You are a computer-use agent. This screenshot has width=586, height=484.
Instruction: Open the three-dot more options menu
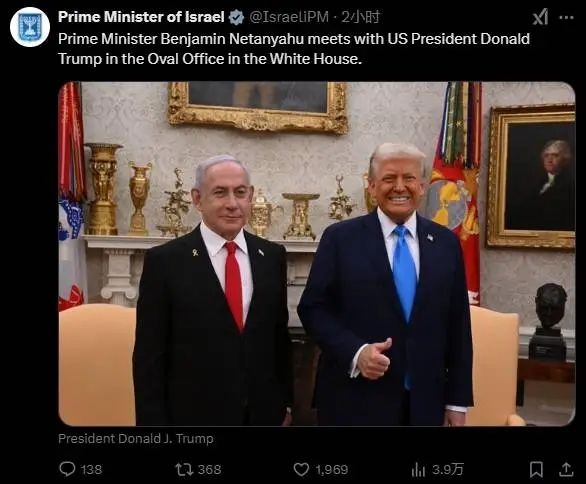click(566, 17)
